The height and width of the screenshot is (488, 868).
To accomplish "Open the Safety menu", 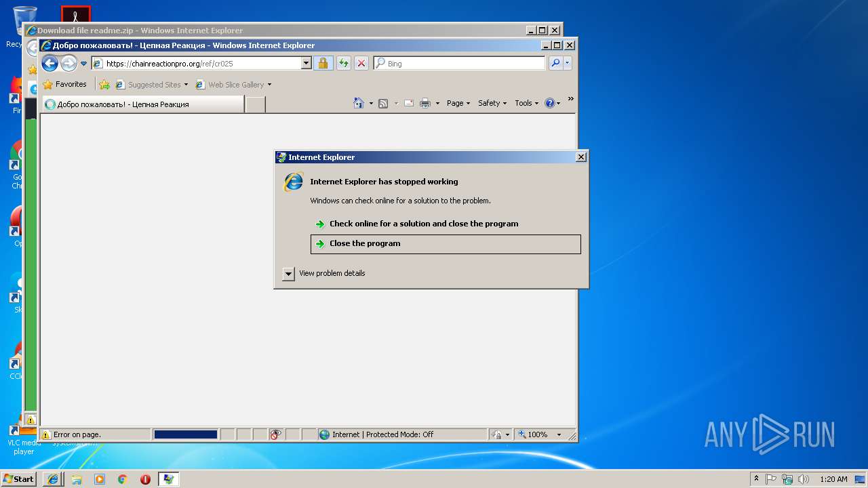I will (x=492, y=103).
